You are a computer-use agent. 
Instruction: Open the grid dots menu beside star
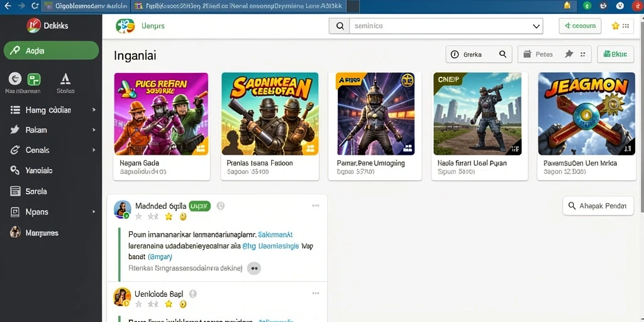click(626, 26)
